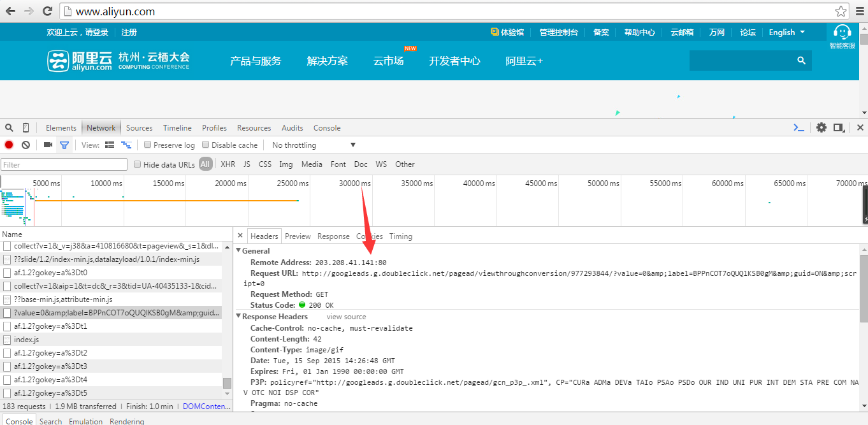Image resolution: width=868 pixels, height=425 pixels.
Task: Show the console drawer icon
Action: pyautogui.click(x=799, y=127)
